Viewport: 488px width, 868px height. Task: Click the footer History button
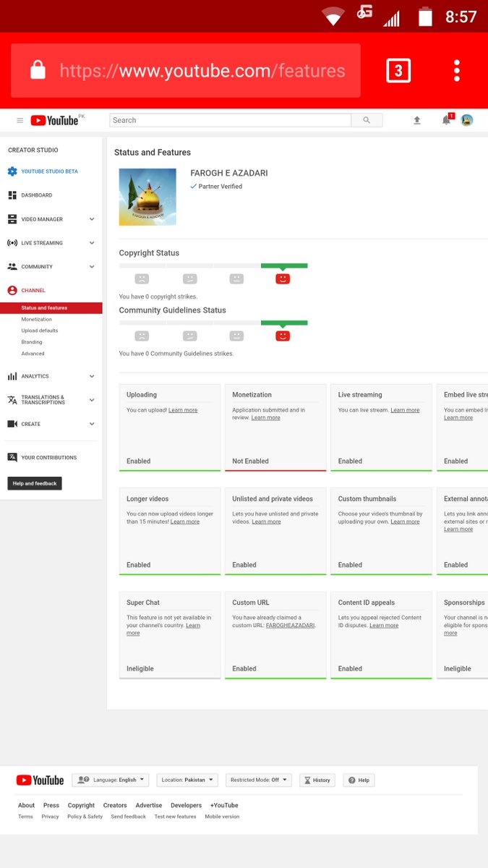pos(317,780)
